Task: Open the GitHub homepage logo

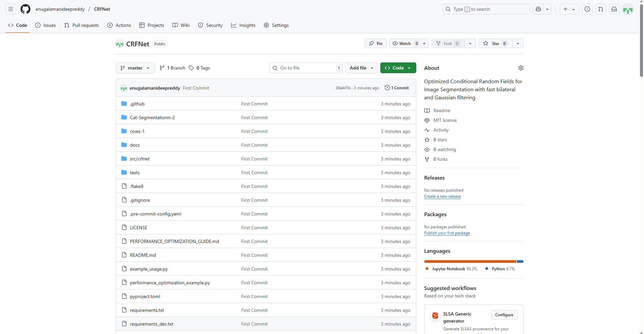Action: click(x=25, y=9)
